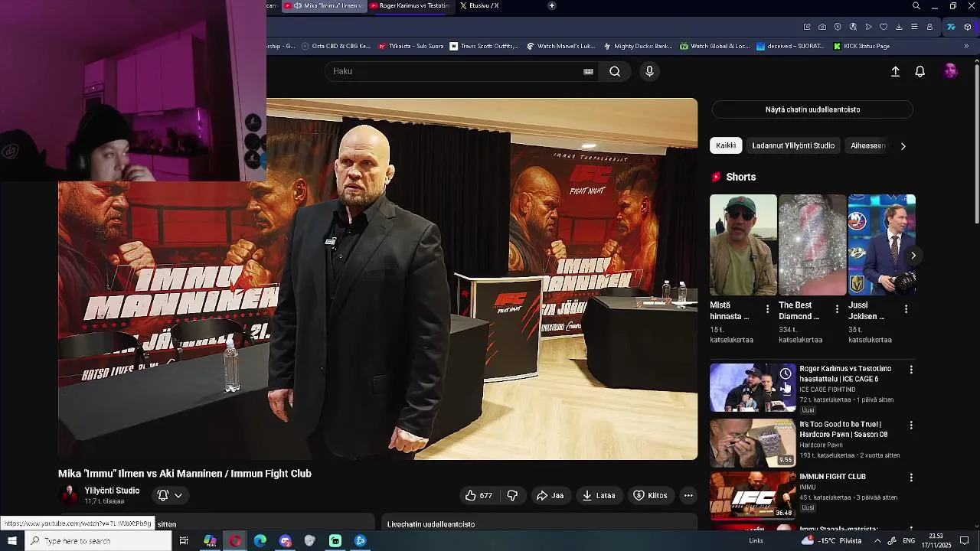
Task: Open the browser profile person icon
Action: pyautogui.click(x=929, y=27)
